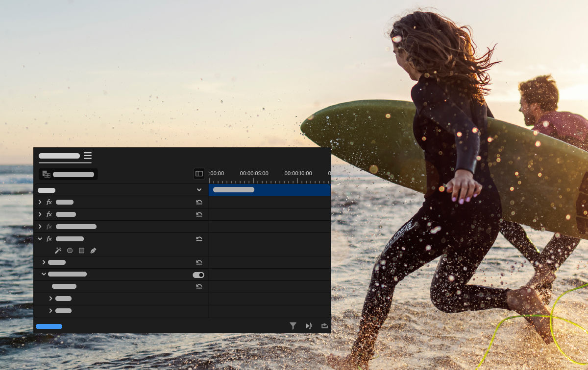
Task: Collapse the property group that has the toggle switch
Action: (44, 275)
